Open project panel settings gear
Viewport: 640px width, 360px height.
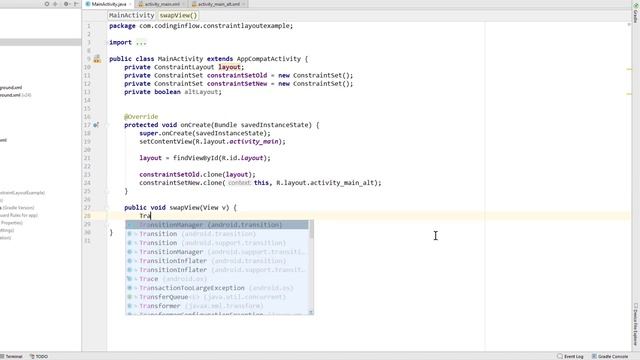pos(66,4)
